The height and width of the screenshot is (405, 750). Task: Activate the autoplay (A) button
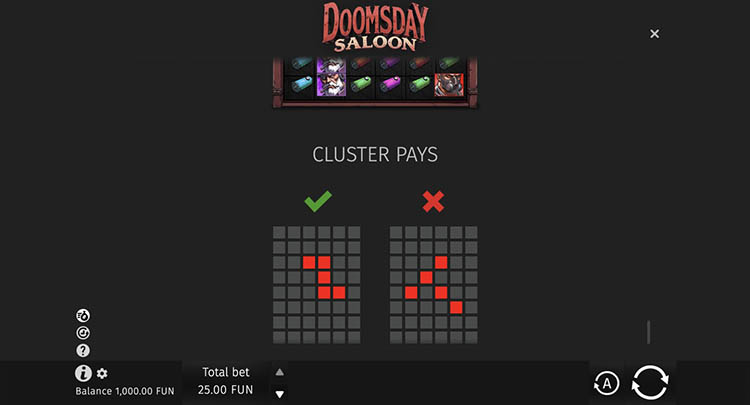tap(606, 383)
